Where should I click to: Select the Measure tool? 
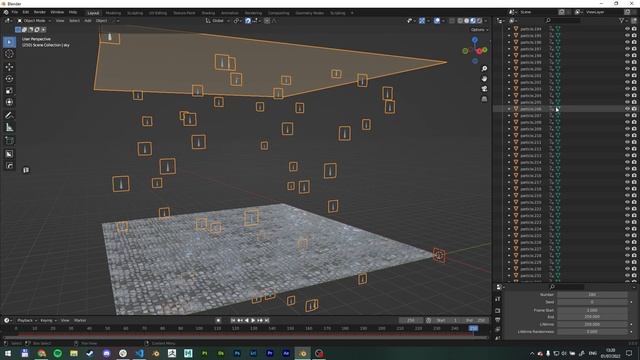[x=9, y=128]
